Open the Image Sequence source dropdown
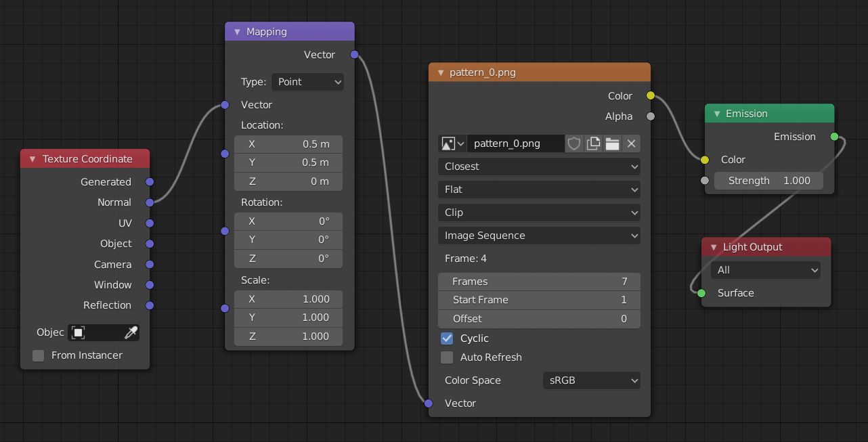 coord(539,236)
